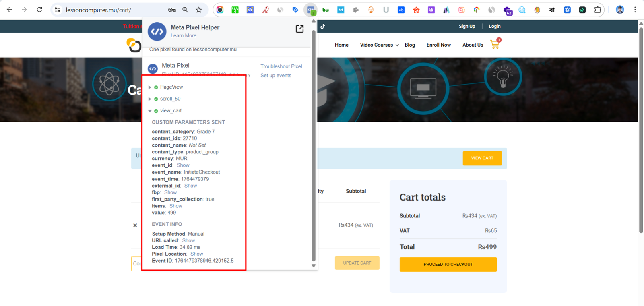The image size is (644, 306).
Task: Collapse the view_cart event
Action: coord(150,111)
